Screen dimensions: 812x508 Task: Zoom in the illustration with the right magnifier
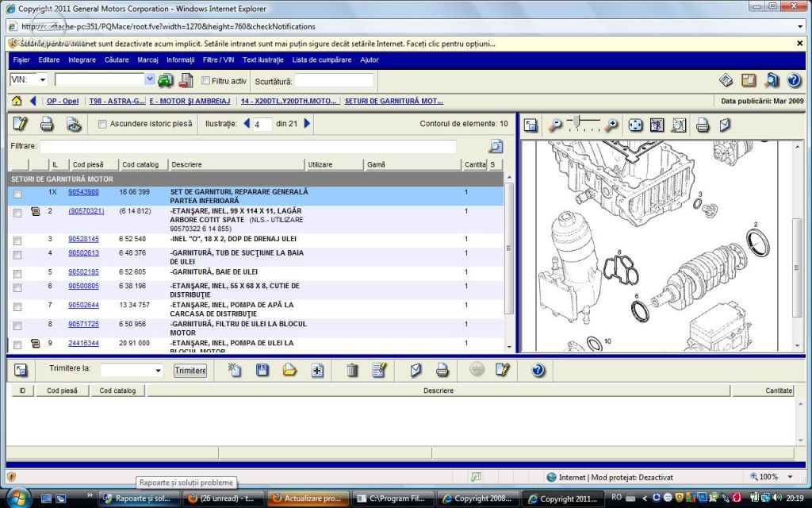(x=611, y=125)
